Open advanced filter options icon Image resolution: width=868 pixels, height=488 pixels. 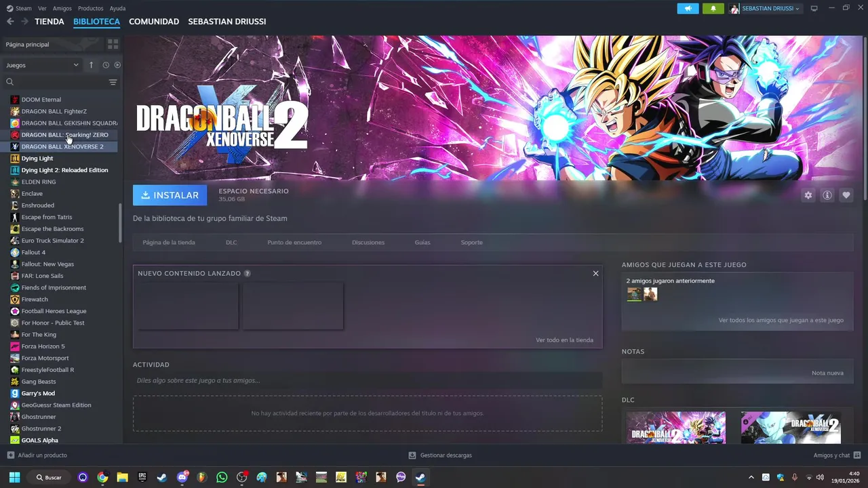(x=113, y=82)
